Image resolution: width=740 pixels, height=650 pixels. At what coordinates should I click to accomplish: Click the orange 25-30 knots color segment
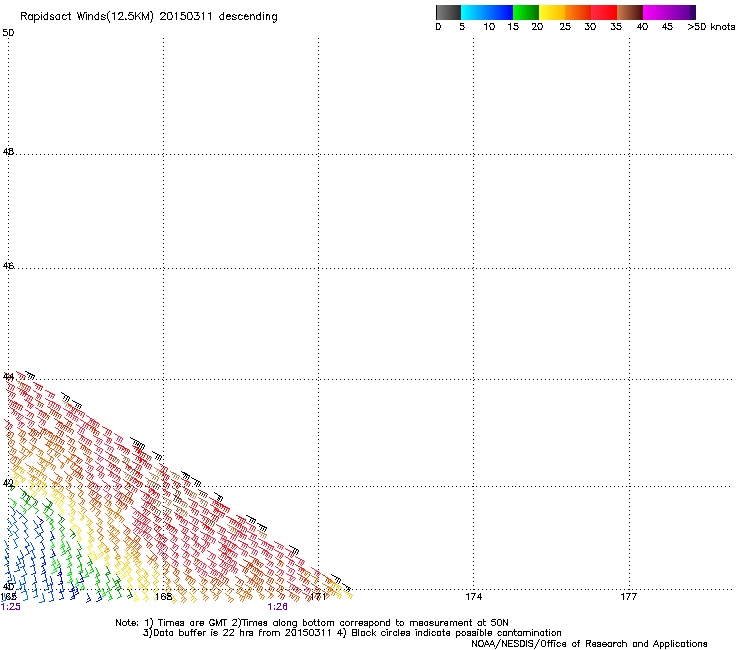[578, 12]
